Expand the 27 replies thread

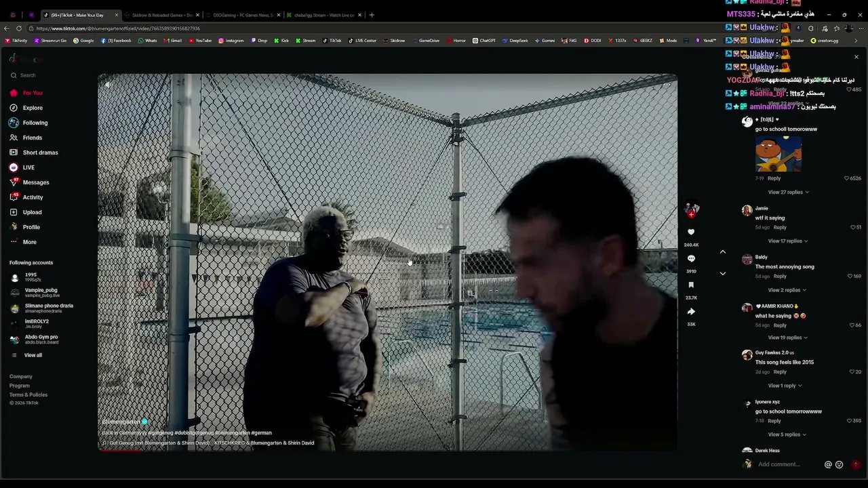(788, 192)
